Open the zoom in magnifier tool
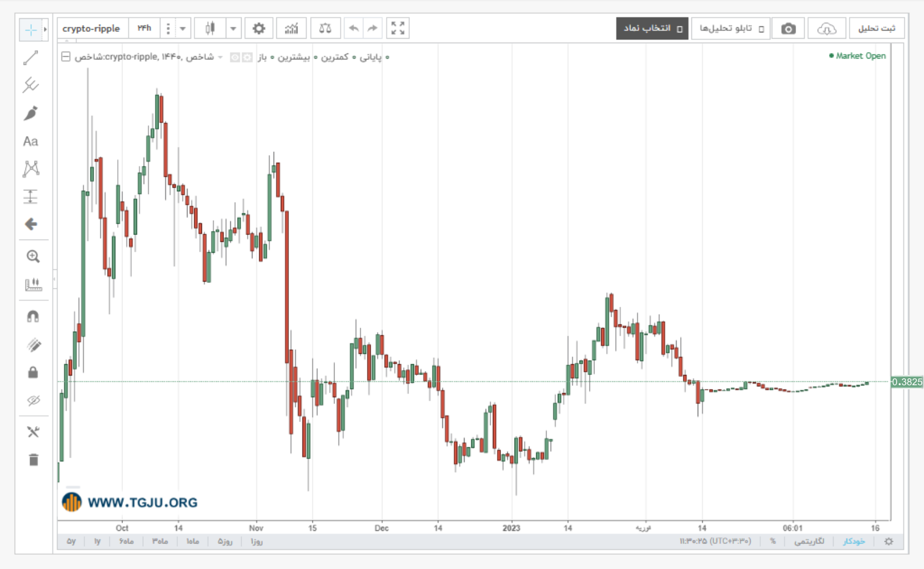This screenshot has height=569, width=924. pyautogui.click(x=33, y=257)
